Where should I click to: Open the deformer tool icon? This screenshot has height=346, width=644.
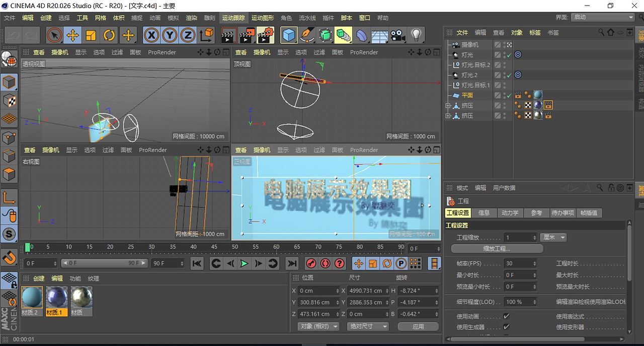coord(362,35)
